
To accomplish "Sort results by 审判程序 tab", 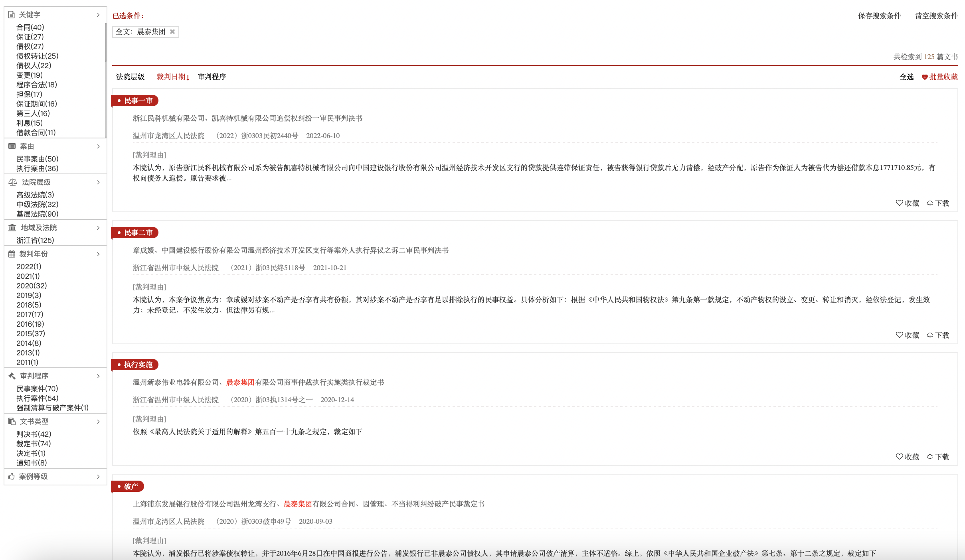I will tap(212, 77).
